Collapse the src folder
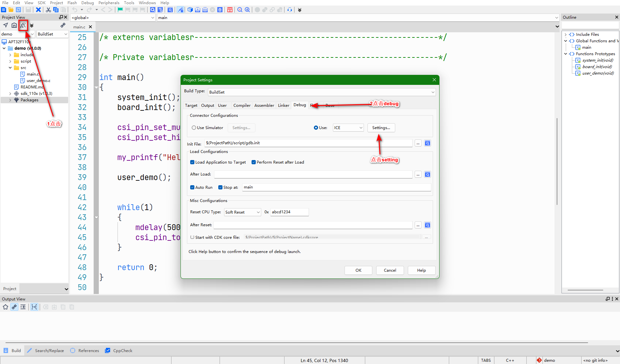620x364 pixels. click(x=10, y=68)
